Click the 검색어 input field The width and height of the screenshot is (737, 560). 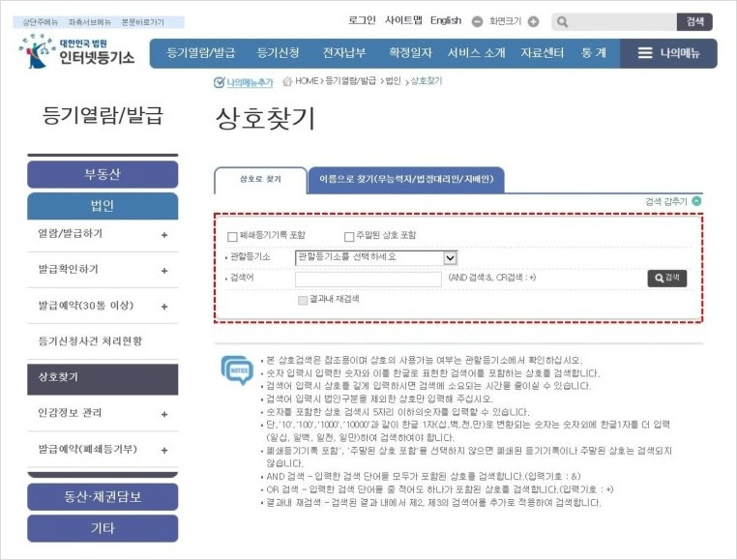[368, 279]
